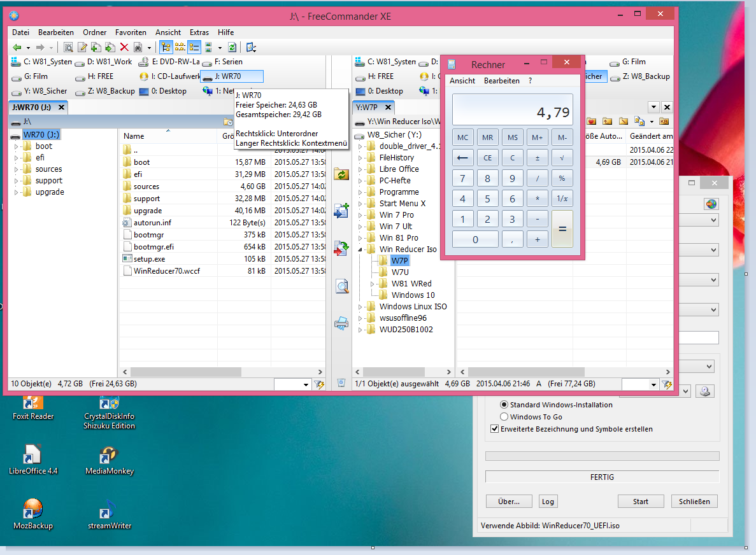Open the left panel filter dropdown in status bar

click(x=306, y=384)
